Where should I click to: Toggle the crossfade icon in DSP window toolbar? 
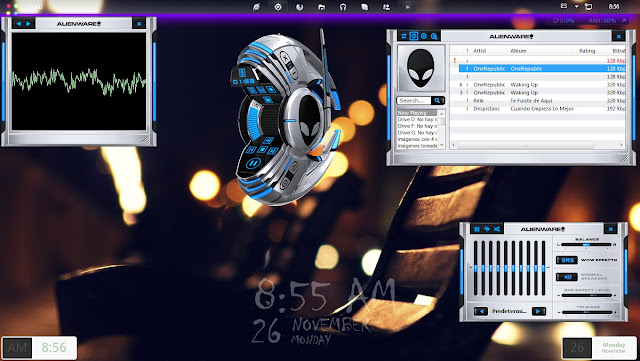pos(497,229)
